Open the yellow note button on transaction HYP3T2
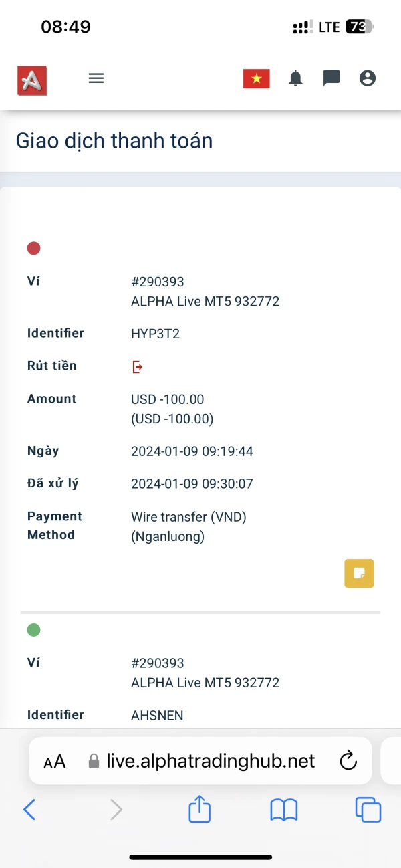The width and height of the screenshot is (401, 868). click(x=359, y=573)
